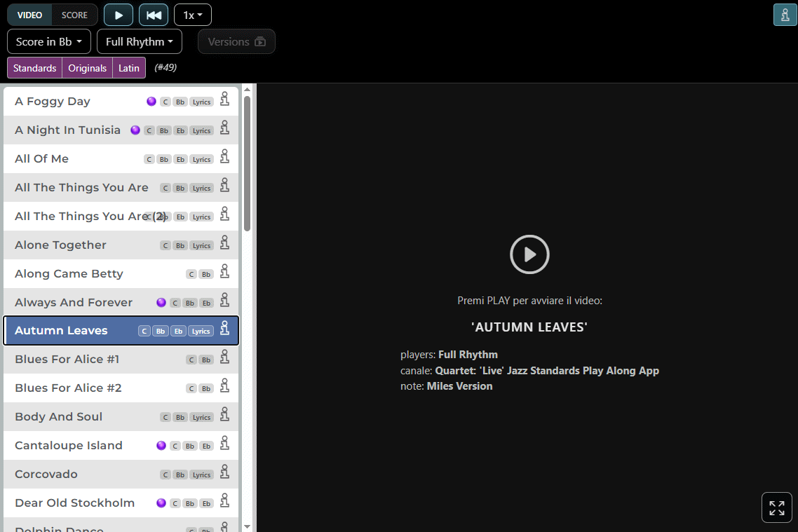Click the Eb badge on All Of Me
This screenshot has height=532, width=798.
pos(180,159)
